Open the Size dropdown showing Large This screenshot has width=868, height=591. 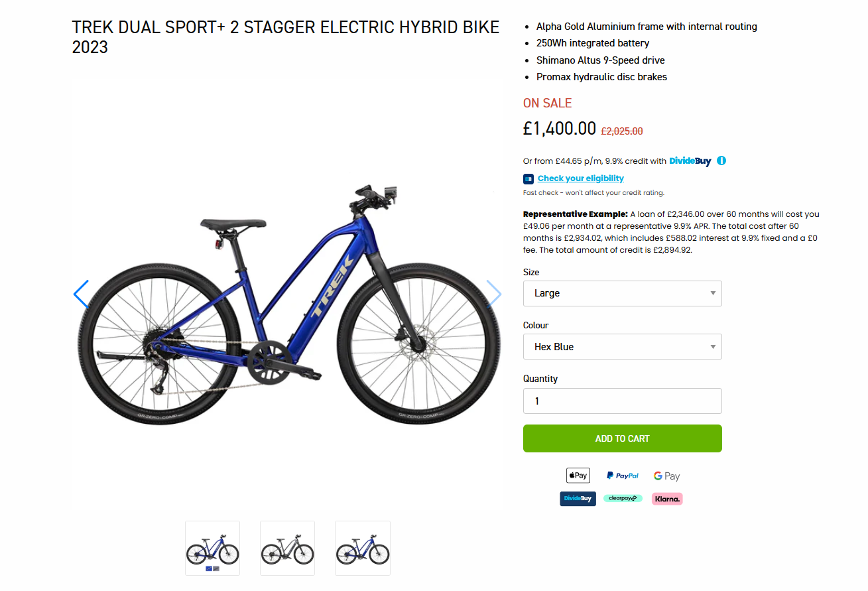[622, 293]
